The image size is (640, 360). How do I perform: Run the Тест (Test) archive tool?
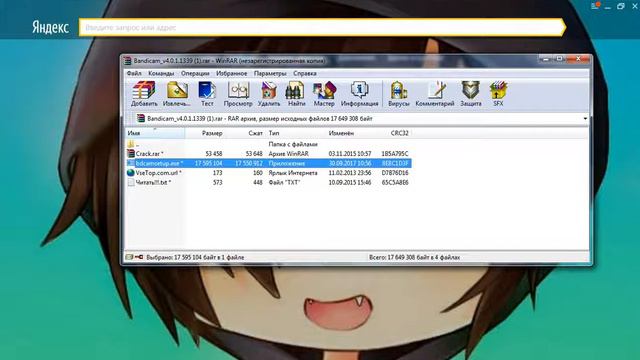tap(207, 90)
